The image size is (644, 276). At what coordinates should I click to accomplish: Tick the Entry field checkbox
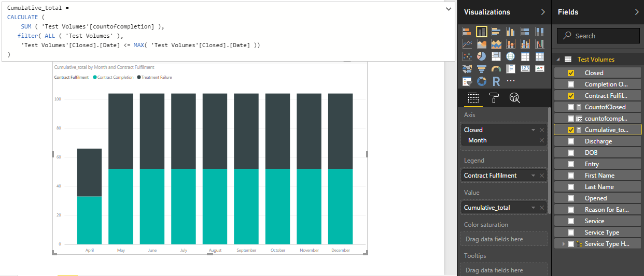pos(571,164)
